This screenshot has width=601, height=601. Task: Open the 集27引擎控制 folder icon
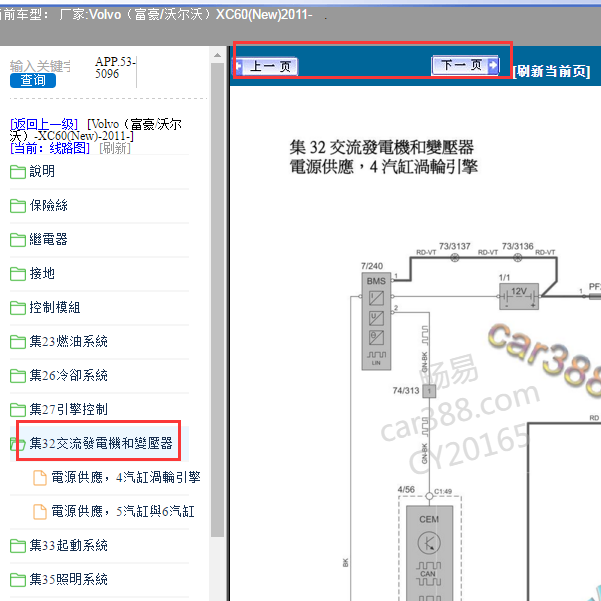point(18,409)
